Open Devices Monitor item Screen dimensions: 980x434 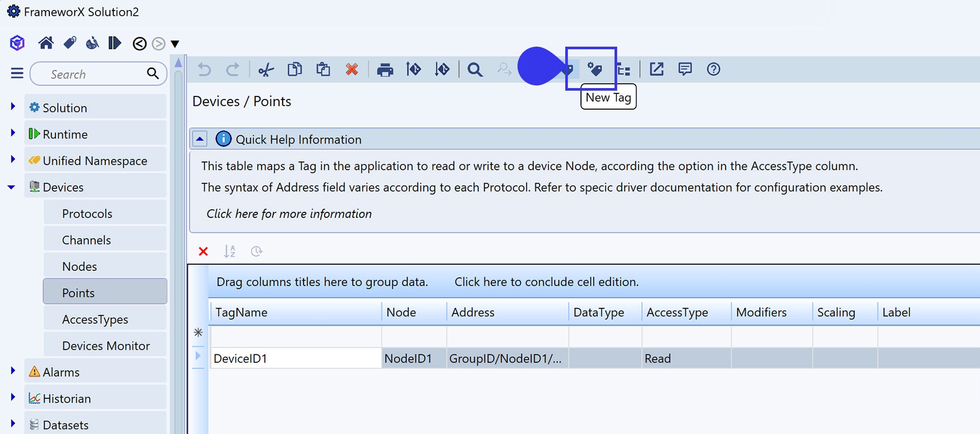point(105,345)
